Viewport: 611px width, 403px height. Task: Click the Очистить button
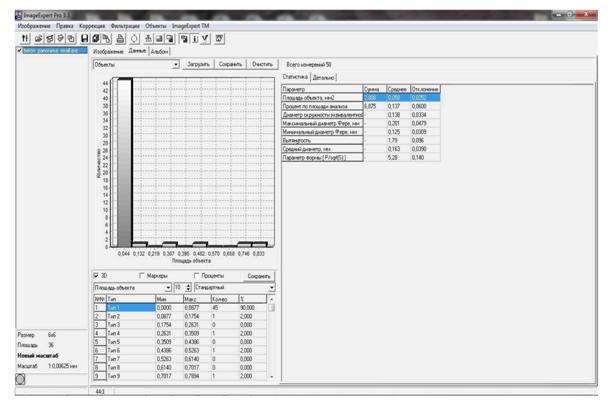[262, 63]
